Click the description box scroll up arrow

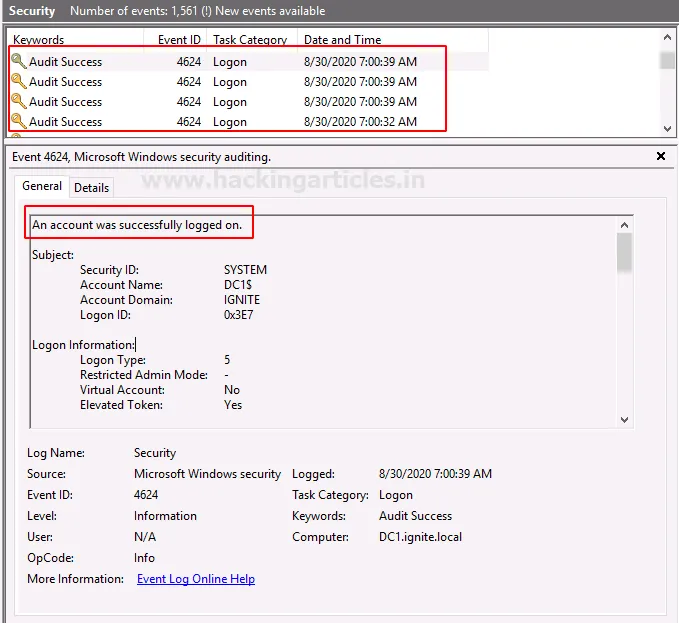(x=625, y=224)
